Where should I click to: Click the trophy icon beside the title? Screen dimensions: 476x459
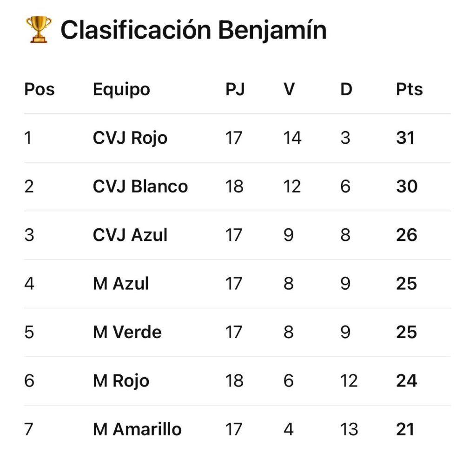[39, 29]
